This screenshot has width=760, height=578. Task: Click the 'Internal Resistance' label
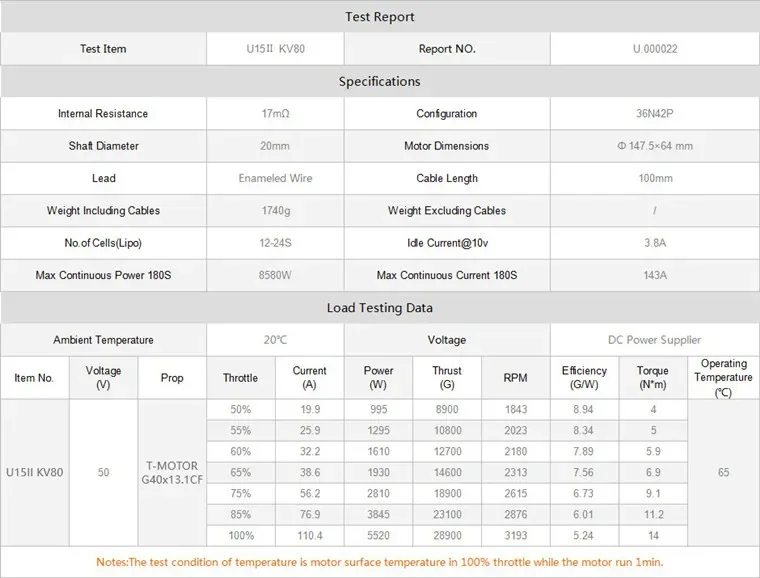103,113
